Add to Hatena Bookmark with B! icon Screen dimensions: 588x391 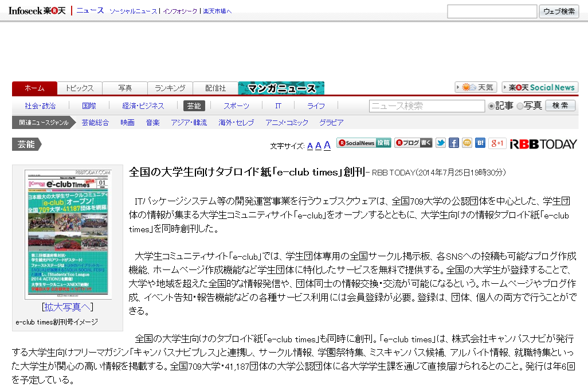[480, 143]
